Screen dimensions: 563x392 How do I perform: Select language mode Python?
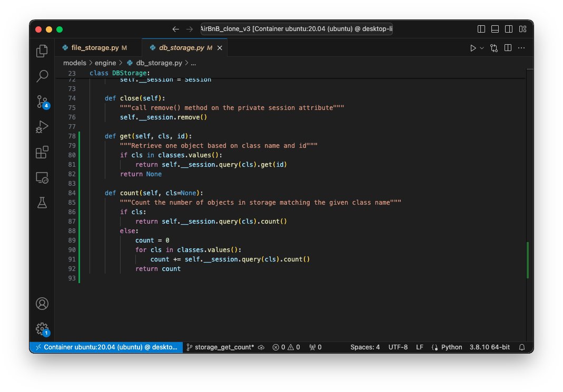(x=451, y=347)
